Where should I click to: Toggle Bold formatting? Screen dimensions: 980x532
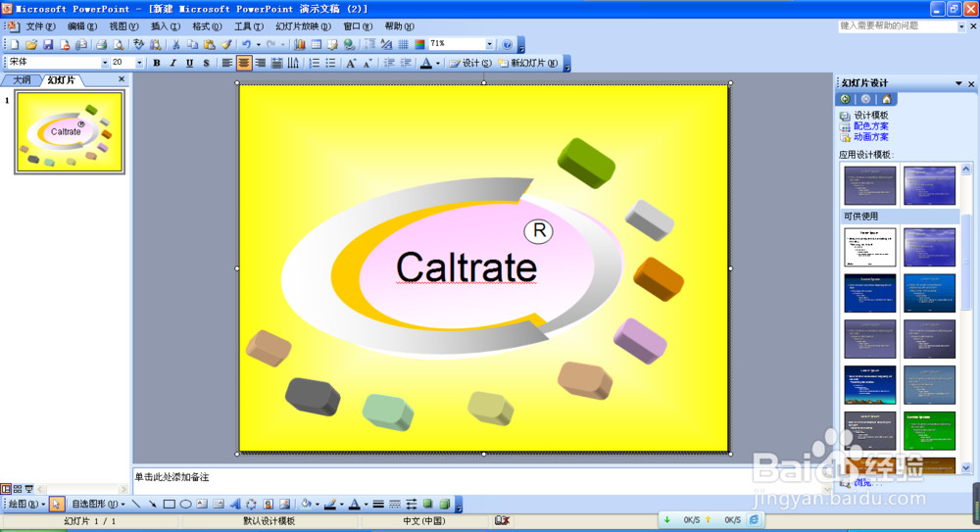(157, 63)
